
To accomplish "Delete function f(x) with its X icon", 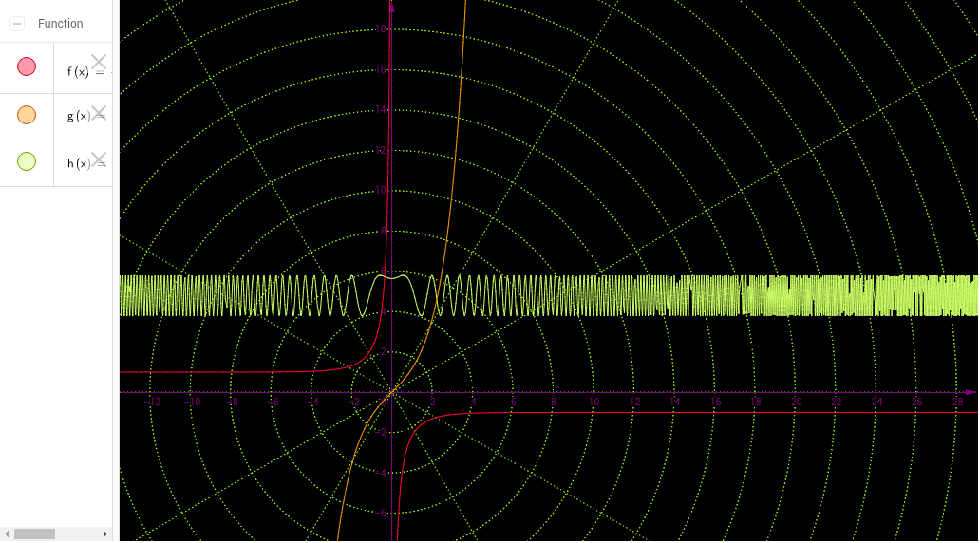I will [x=99, y=62].
